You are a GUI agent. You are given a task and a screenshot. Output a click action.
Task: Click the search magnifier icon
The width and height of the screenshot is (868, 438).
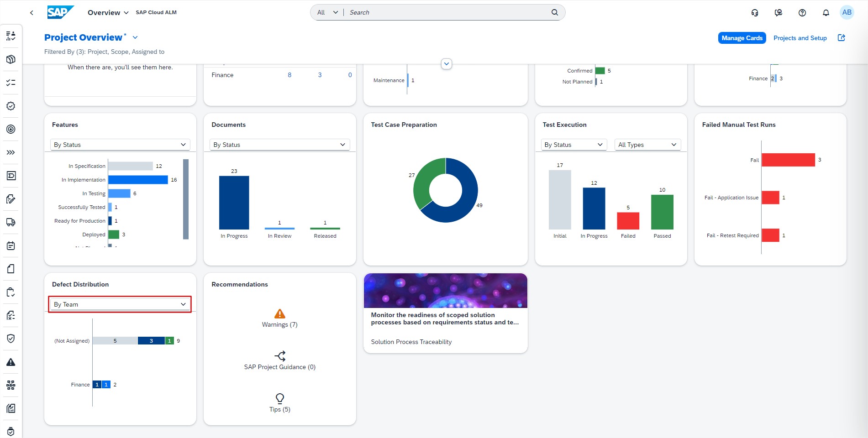554,12
